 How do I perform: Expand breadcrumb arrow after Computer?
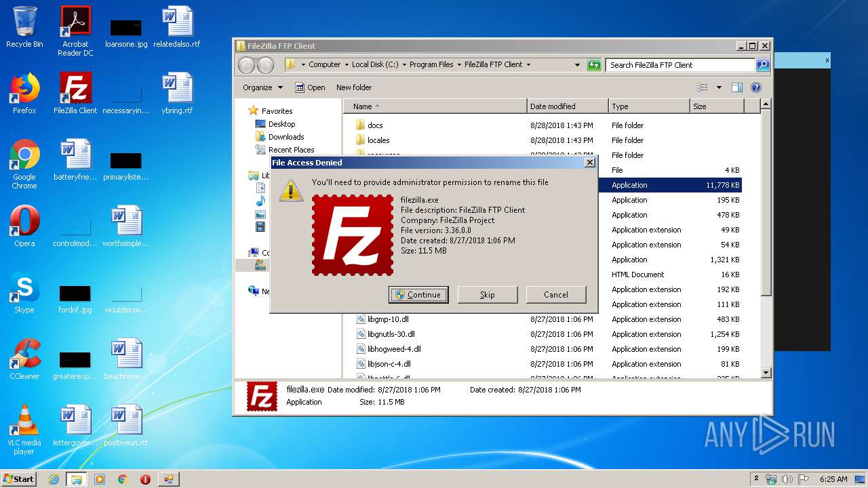[x=347, y=65]
